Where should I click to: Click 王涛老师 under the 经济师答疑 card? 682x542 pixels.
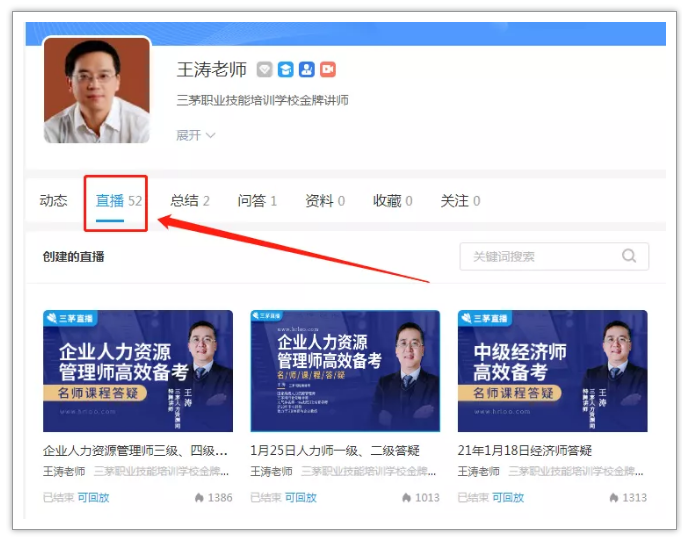(x=478, y=471)
